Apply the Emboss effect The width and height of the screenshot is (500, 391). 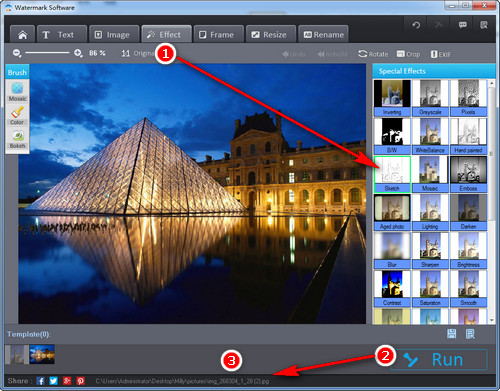468,174
